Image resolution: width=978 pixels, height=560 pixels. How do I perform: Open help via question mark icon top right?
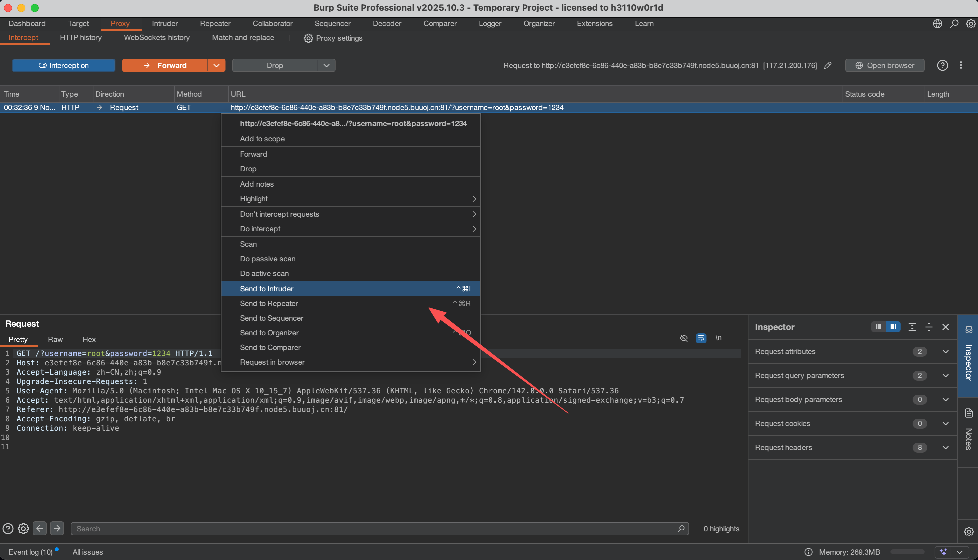[942, 65]
